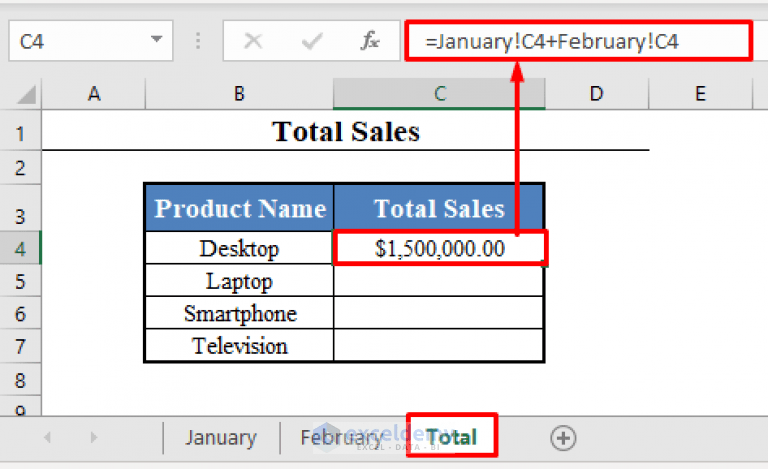Select column C header
Screen dimensions: 768x469
point(439,94)
